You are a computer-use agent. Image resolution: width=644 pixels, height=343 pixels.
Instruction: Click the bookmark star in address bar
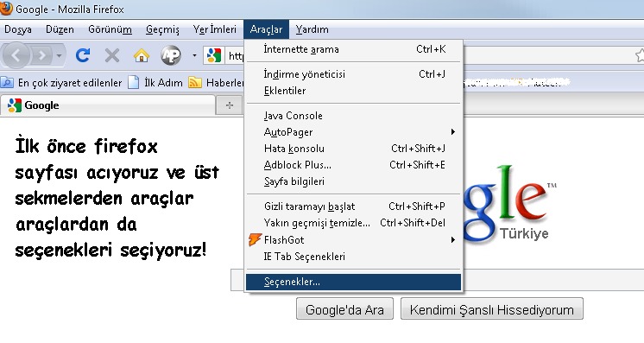click(640, 55)
